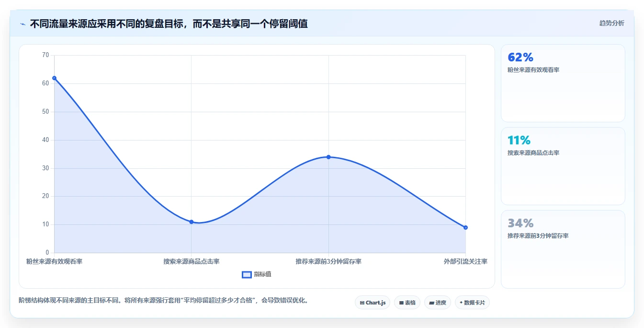
Task: Select the 数据卡片 tag chip
Action: click(x=472, y=303)
